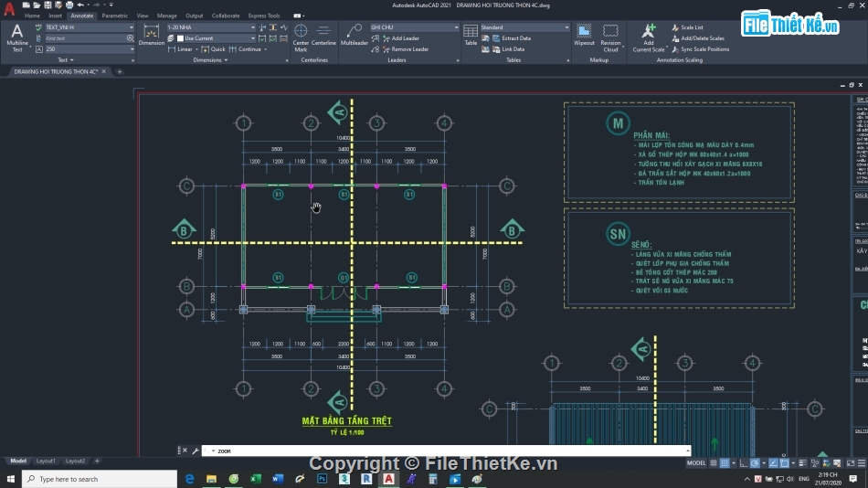Expand the Text panel flyout
868x488 pixels.
coord(65,59)
